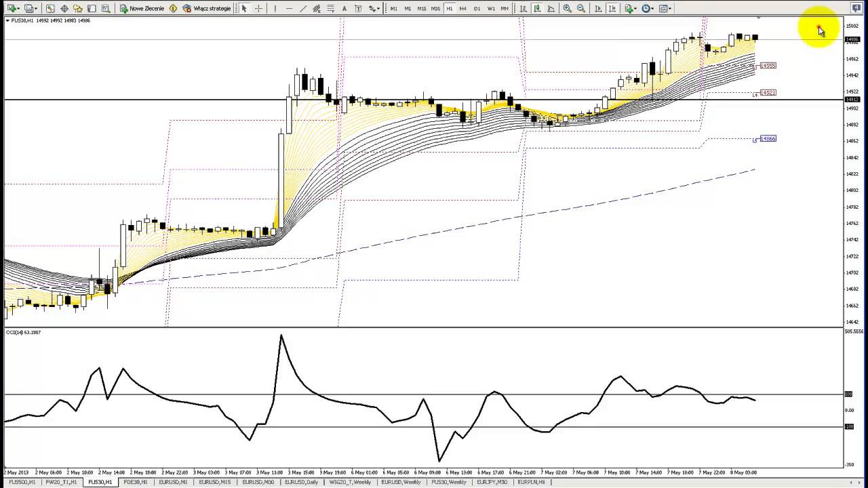The width and height of the screenshot is (868, 488).
Task: Select the Crosshair tool
Action: click(x=258, y=8)
